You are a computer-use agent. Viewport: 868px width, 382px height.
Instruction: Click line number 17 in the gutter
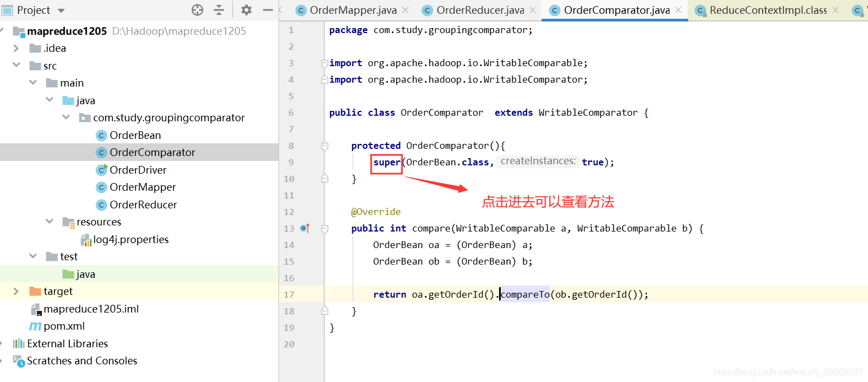click(289, 294)
